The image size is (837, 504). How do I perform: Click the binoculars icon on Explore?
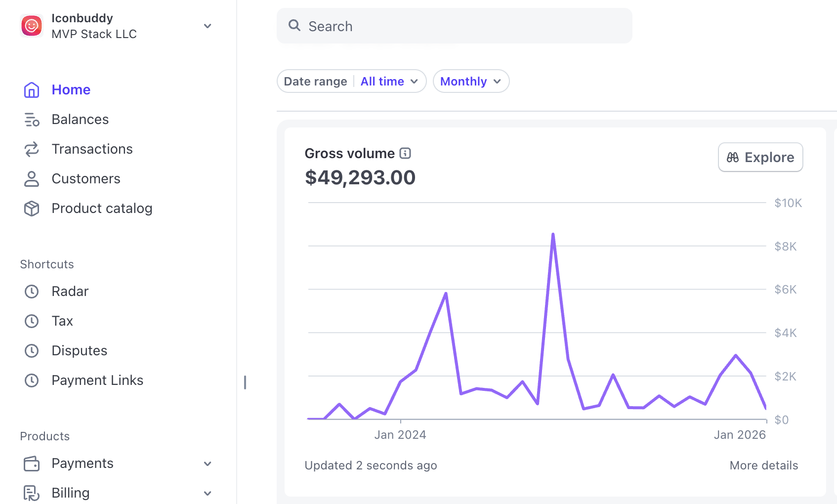click(733, 157)
